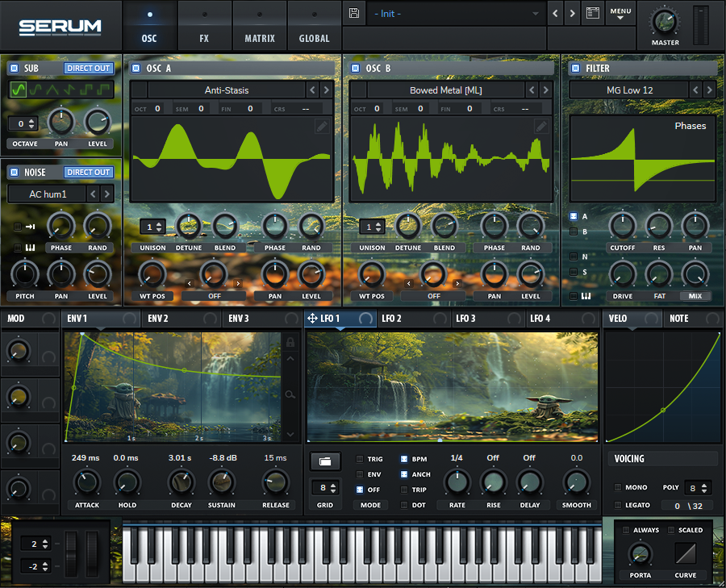Toggle the OSC B enable switch
The width and height of the screenshot is (726, 588).
[x=356, y=68]
